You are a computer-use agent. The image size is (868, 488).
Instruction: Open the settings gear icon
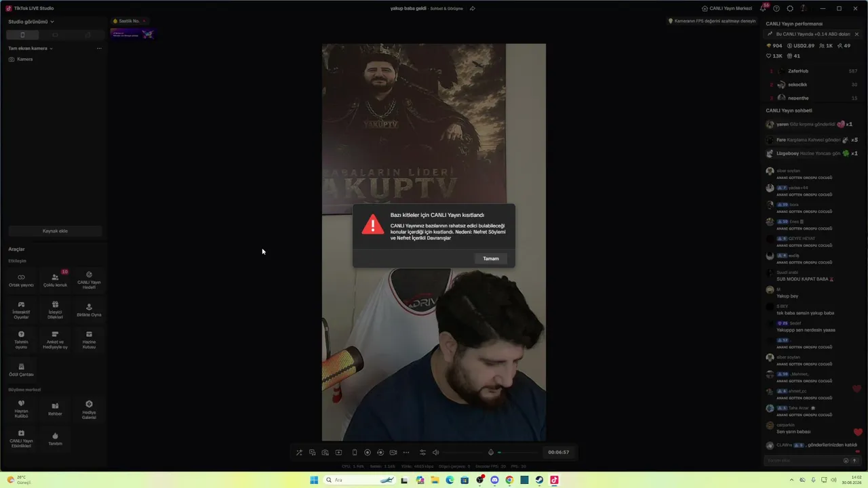790,8
